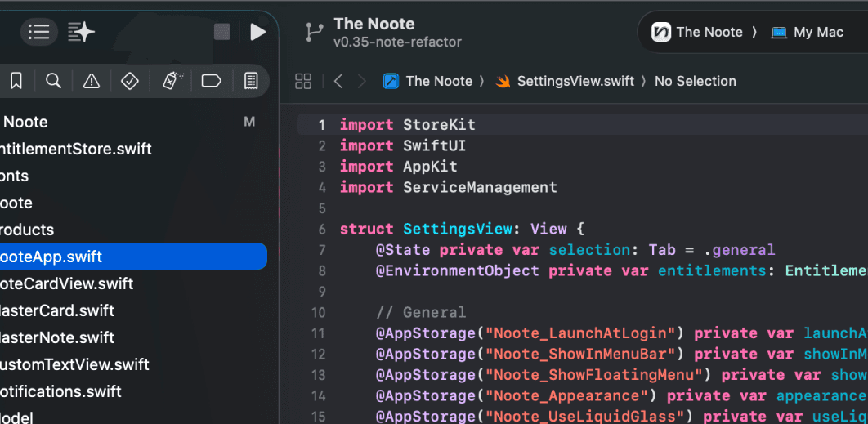Select the Fonts folder in navigator

(x=133, y=176)
